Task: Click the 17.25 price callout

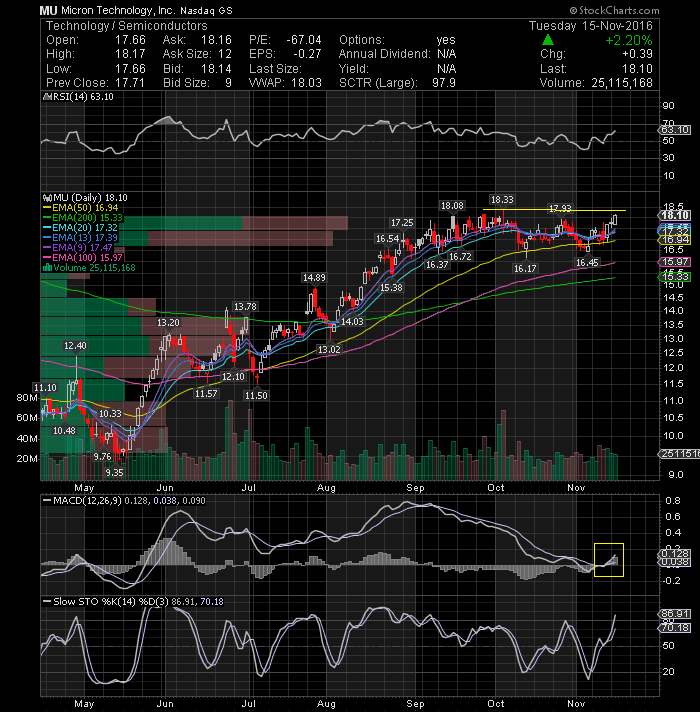Action: (x=402, y=222)
